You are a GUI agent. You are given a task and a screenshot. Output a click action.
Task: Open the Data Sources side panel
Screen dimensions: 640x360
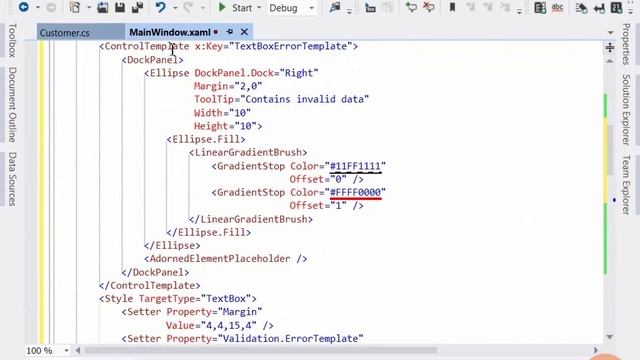pyautogui.click(x=12, y=179)
